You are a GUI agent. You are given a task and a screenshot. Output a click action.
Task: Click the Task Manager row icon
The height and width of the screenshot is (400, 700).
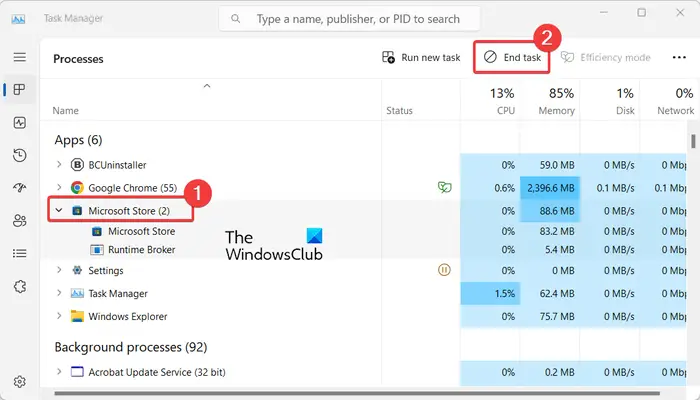pyautogui.click(x=77, y=293)
